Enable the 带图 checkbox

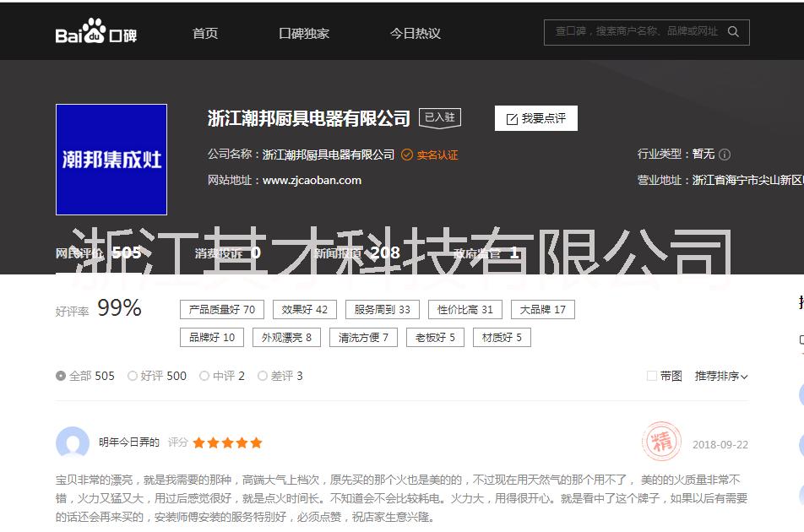[652, 376]
